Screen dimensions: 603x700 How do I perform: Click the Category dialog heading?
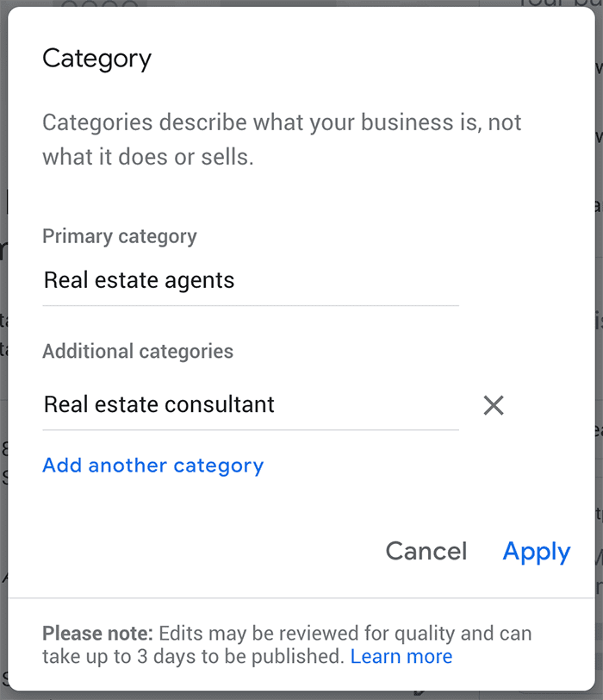click(x=96, y=59)
